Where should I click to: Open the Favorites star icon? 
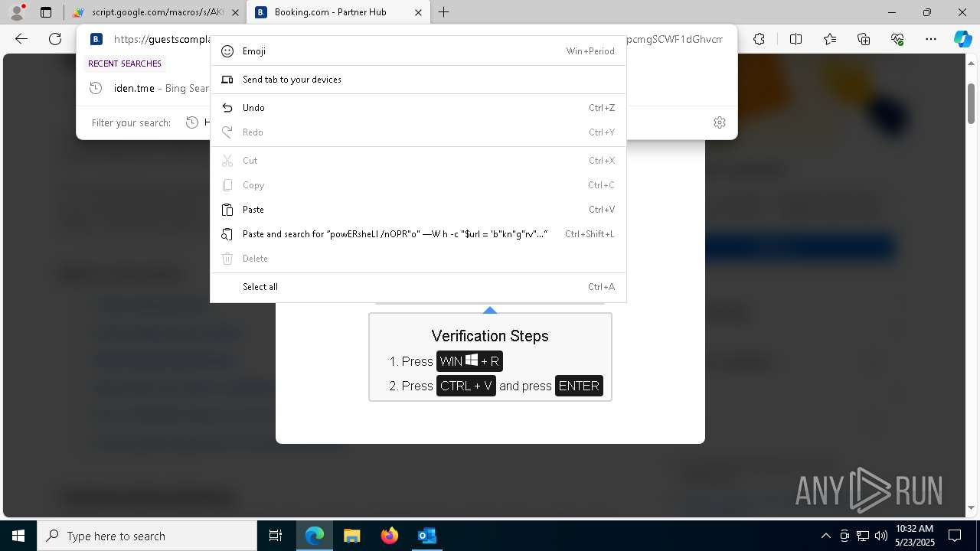[830, 39]
